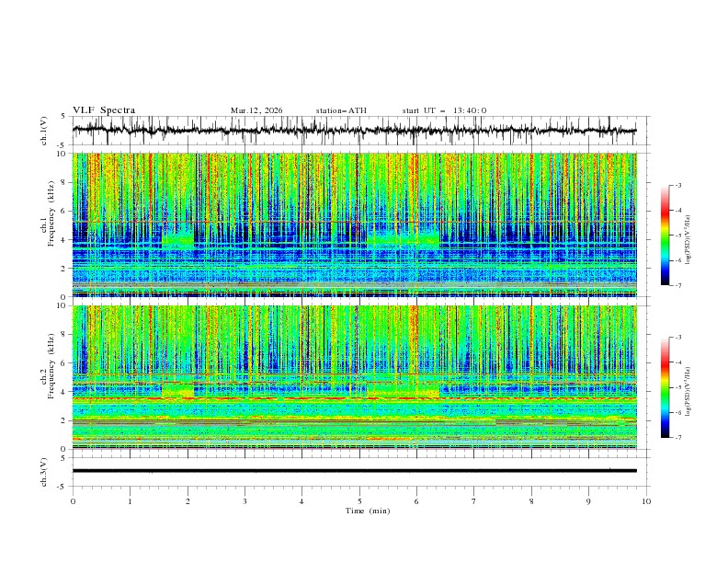Click the ch.3 flat waveform trace
728x563 pixels.
pos(354,471)
